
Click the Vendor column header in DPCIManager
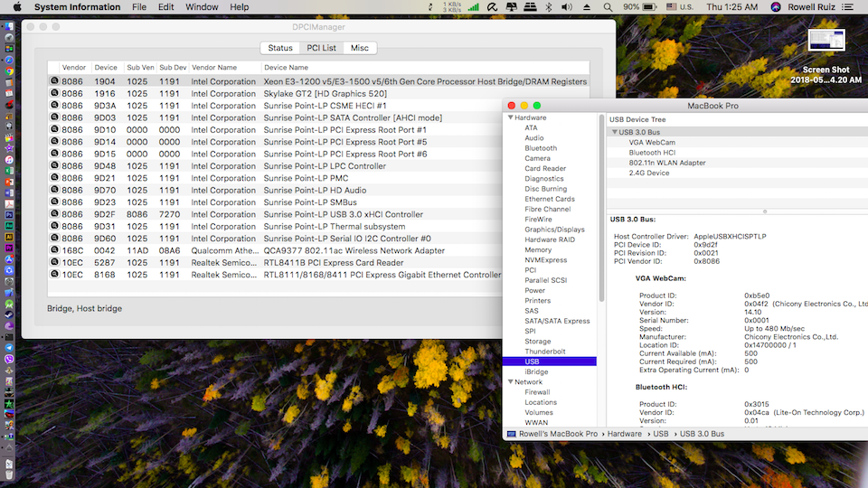click(73, 68)
